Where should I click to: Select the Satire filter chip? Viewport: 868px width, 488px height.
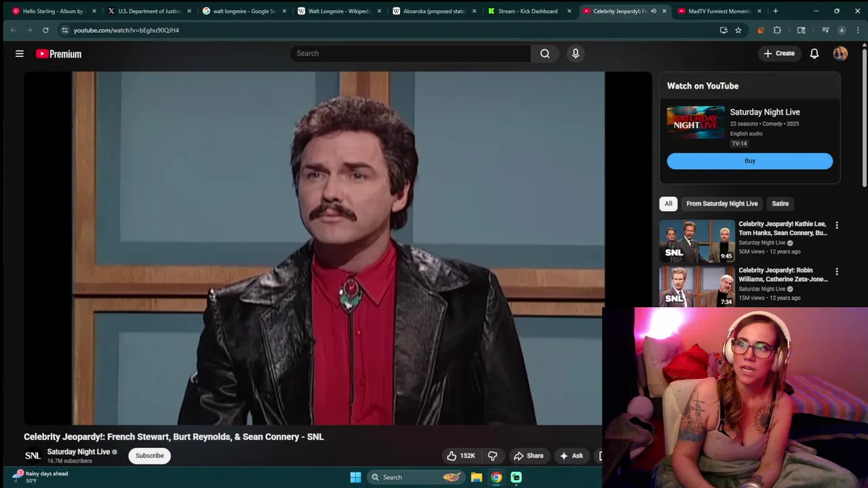pyautogui.click(x=780, y=203)
